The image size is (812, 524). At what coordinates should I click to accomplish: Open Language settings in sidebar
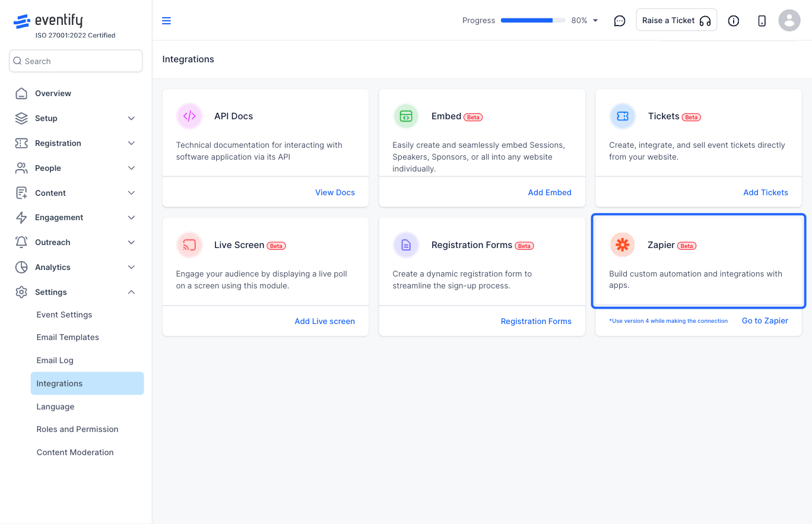point(55,407)
